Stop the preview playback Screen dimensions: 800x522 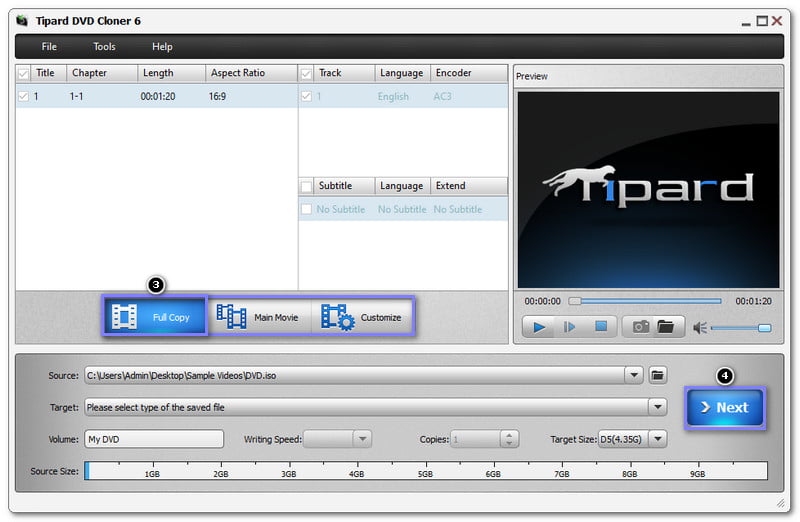[x=600, y=327]
